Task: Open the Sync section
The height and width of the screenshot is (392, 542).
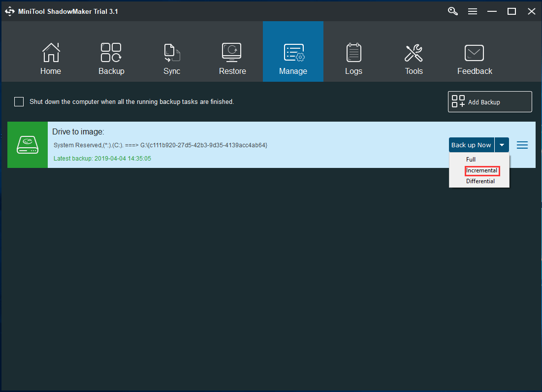Action: (x=172, y=58)
